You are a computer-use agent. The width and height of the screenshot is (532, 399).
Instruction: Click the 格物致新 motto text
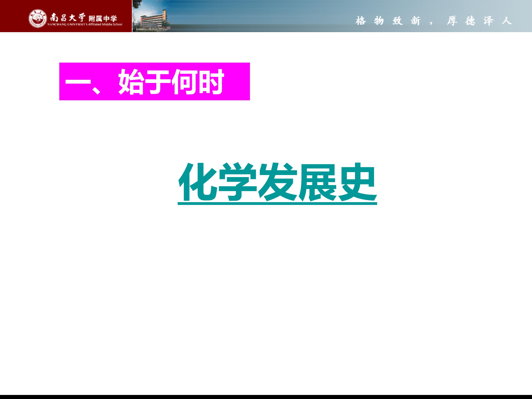click(x=388, y=21)
